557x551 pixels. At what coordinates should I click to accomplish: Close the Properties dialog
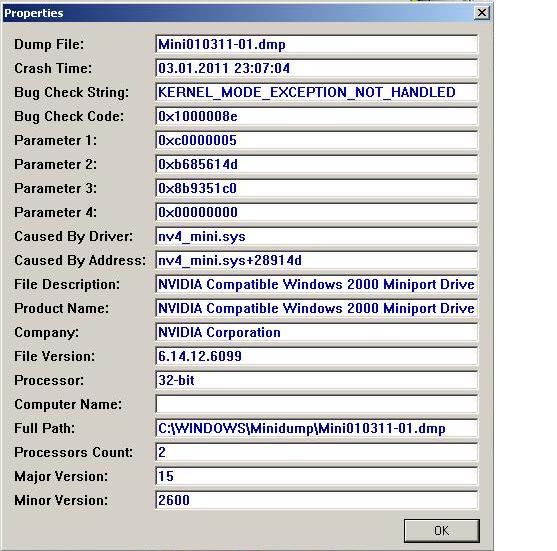(482, 13)
